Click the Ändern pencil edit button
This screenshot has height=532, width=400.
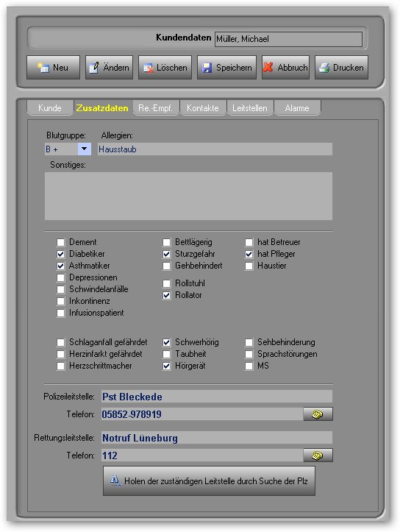pos(109,68)
